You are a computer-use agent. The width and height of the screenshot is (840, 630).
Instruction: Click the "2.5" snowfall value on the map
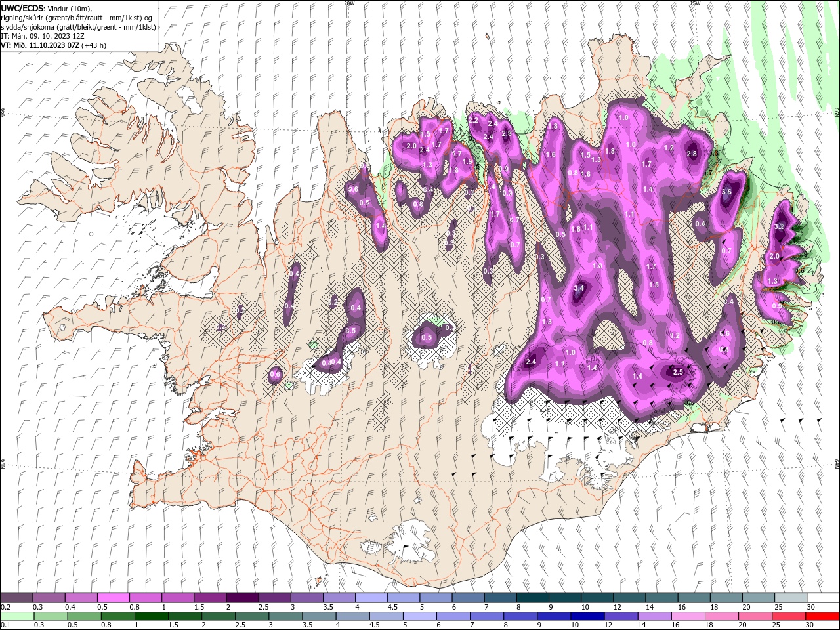point(678,372)
